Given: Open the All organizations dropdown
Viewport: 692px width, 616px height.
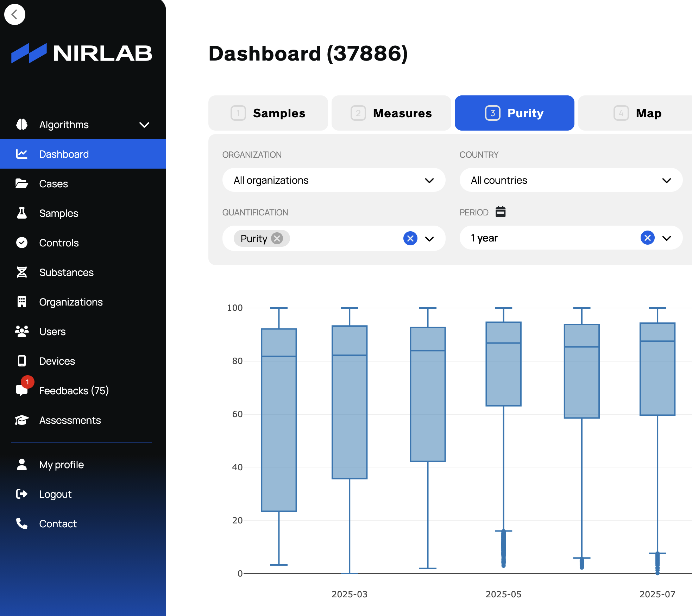Looking at the screenshot, I should pyautogui.click(x=333, y=180).
